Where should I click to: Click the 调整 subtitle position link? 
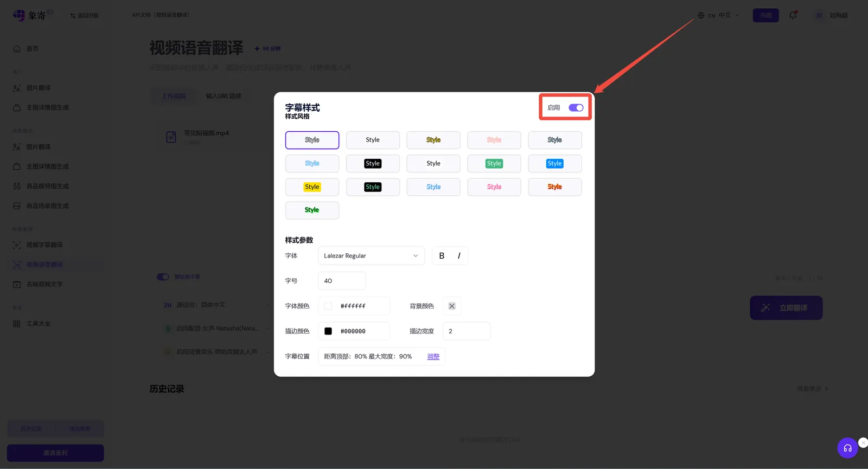pos(433,356)
